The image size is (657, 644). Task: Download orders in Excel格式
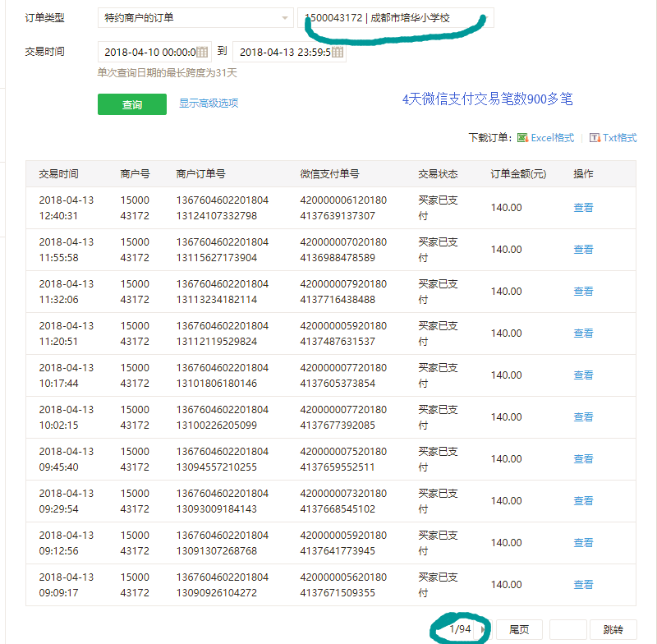(x=552, y=137)
